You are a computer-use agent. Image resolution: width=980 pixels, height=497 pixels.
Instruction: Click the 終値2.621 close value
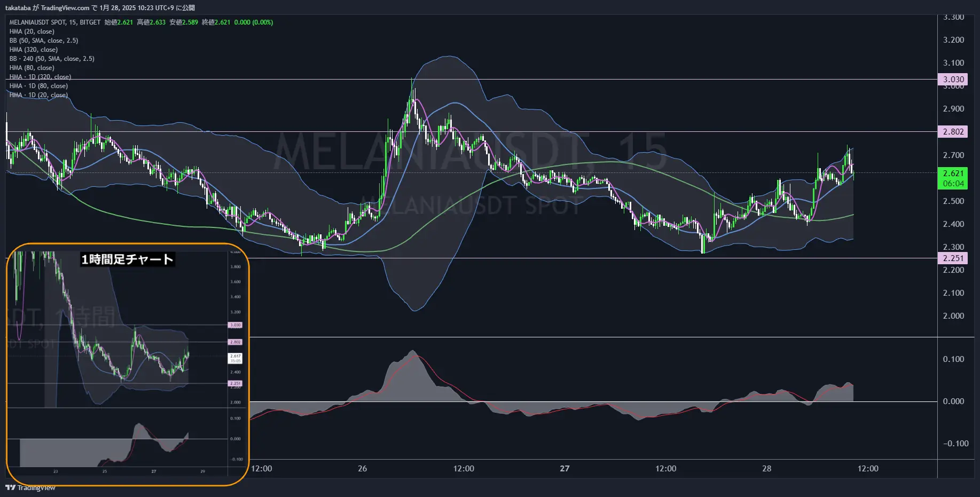click(216, 22)
